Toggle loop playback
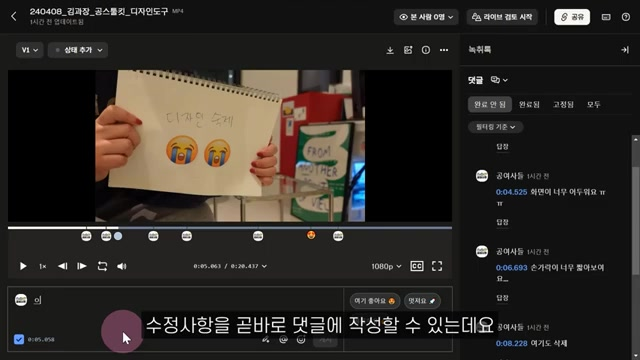This screenshot has width=640, height=360. pyautogui.click(x=102, y=266)
